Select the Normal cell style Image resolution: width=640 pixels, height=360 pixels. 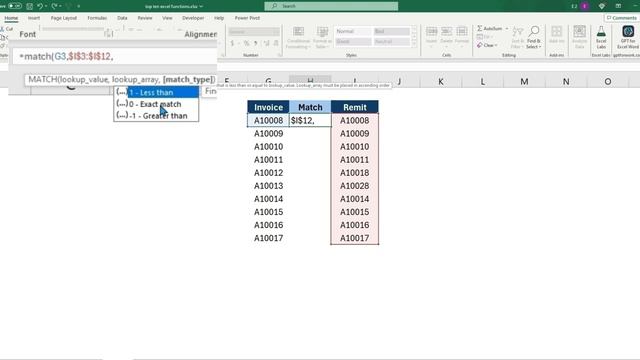click(x=353, y=31)
